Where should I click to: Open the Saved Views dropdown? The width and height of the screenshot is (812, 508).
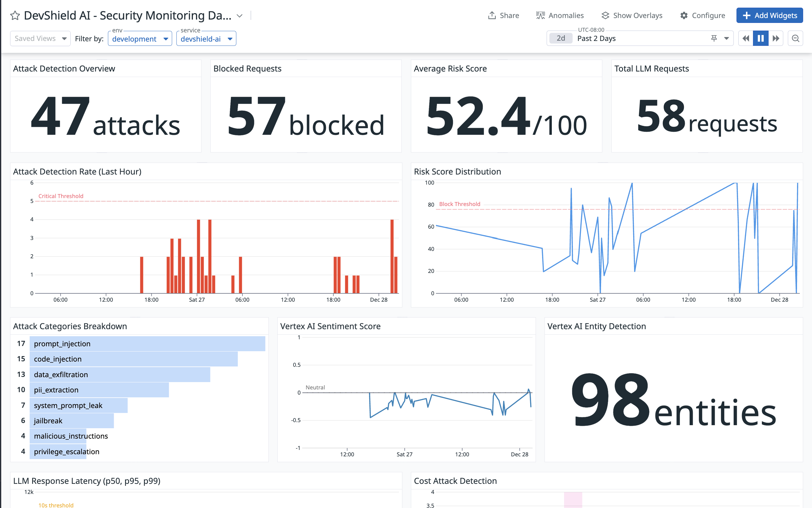40,39
